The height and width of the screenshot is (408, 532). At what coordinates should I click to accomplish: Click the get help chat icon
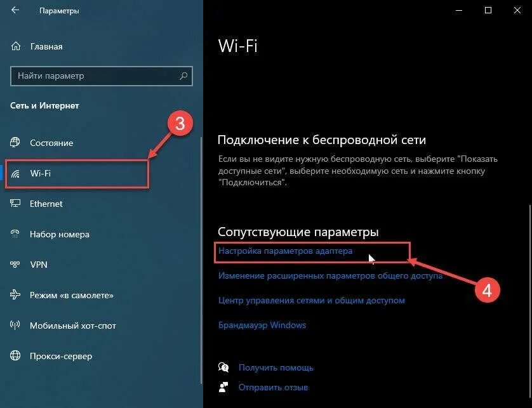click(223, 367)
